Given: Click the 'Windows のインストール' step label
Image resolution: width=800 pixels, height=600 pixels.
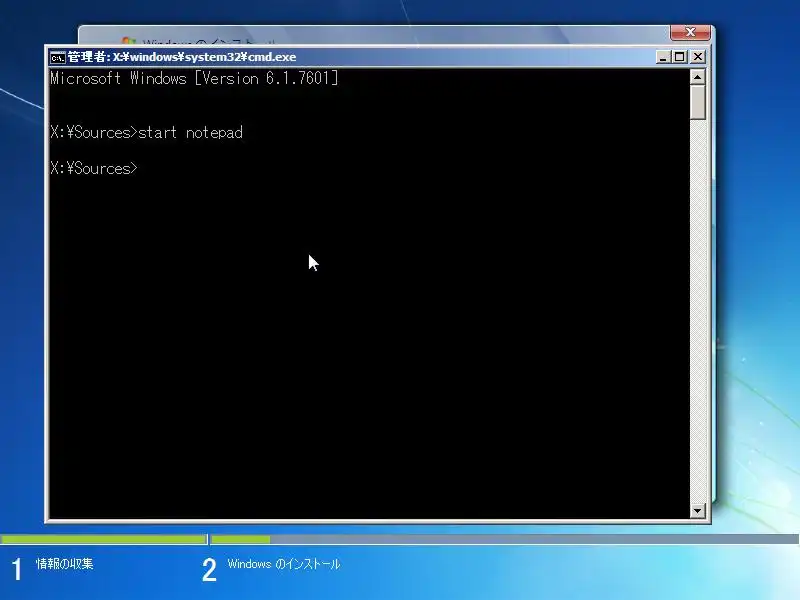Looking at the screenshot, I should click(x=284, y=564).
